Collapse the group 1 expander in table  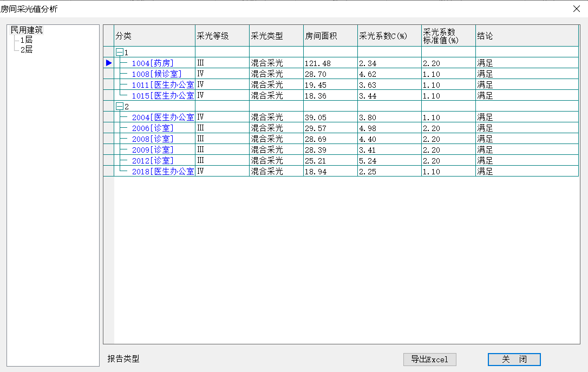(x=120, y=53)
